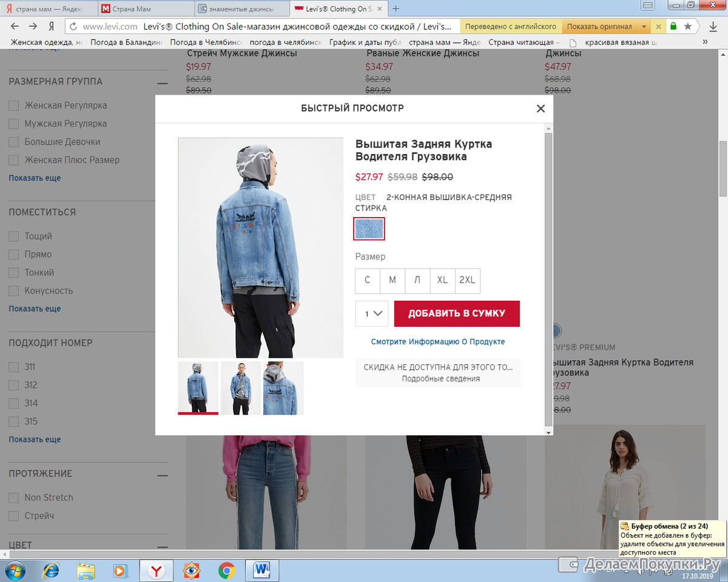Open a new browser tab
The image size is (728, 582).
click(x=396, y=8)
